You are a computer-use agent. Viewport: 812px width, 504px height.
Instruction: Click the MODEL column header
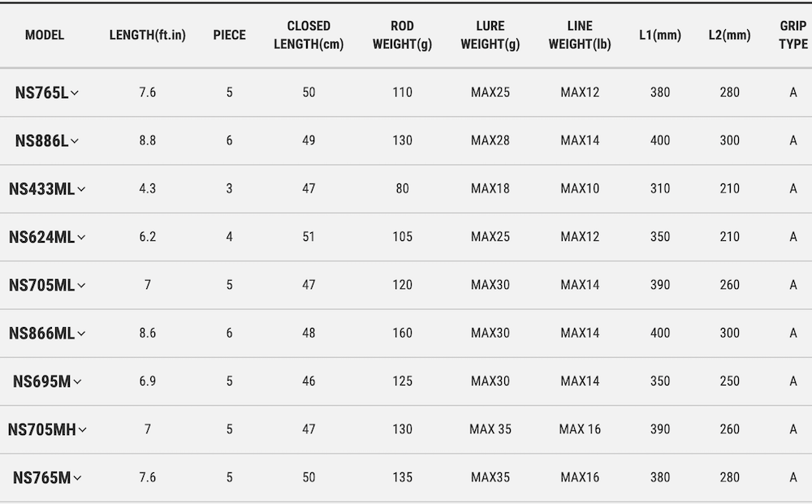(x=45, y=36)
